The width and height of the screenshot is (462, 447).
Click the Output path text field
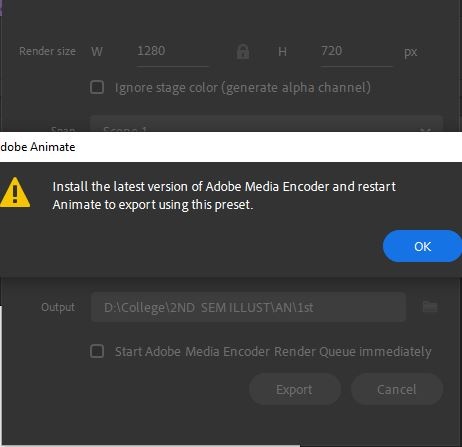coord(248,307)
